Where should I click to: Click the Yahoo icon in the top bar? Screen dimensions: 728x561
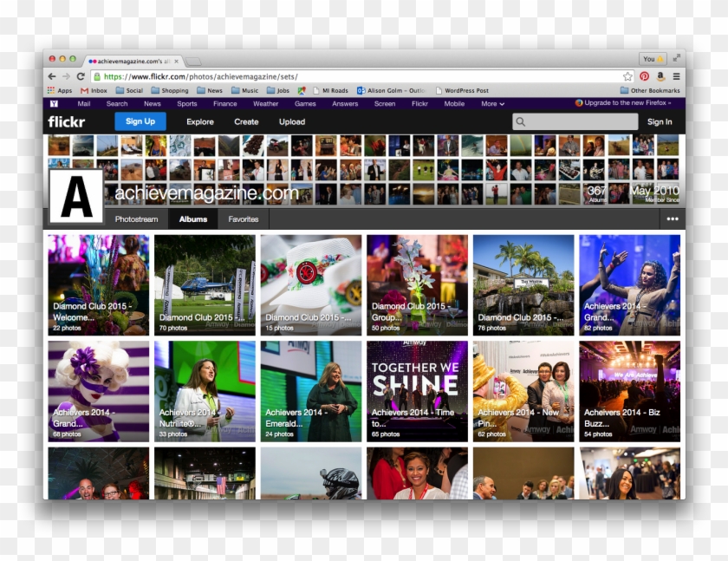pyautogui.click(x=54, y=104)
